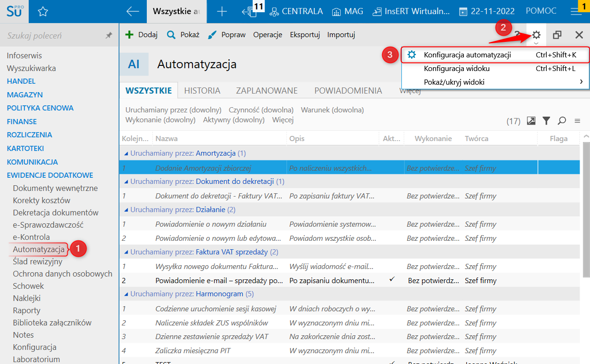The image size is (590, 364).
Task: Open the POMOC help menu
Action: (542, 11)
